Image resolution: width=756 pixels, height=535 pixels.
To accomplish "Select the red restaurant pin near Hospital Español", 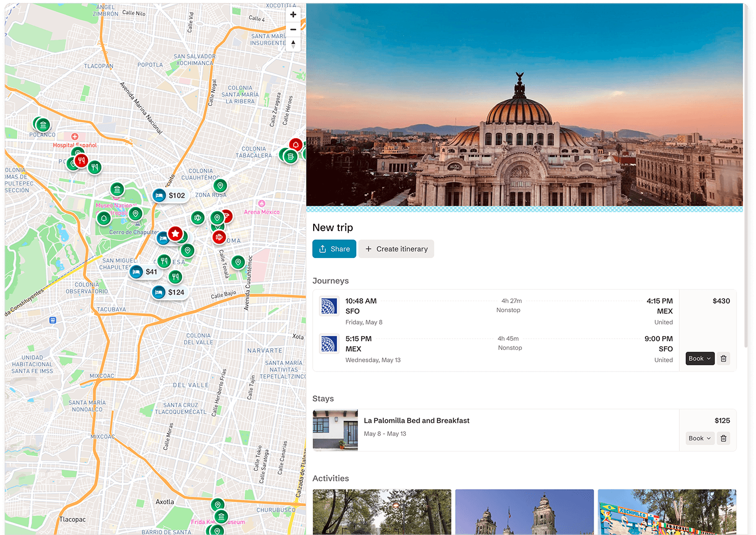I will coord(81,160).
